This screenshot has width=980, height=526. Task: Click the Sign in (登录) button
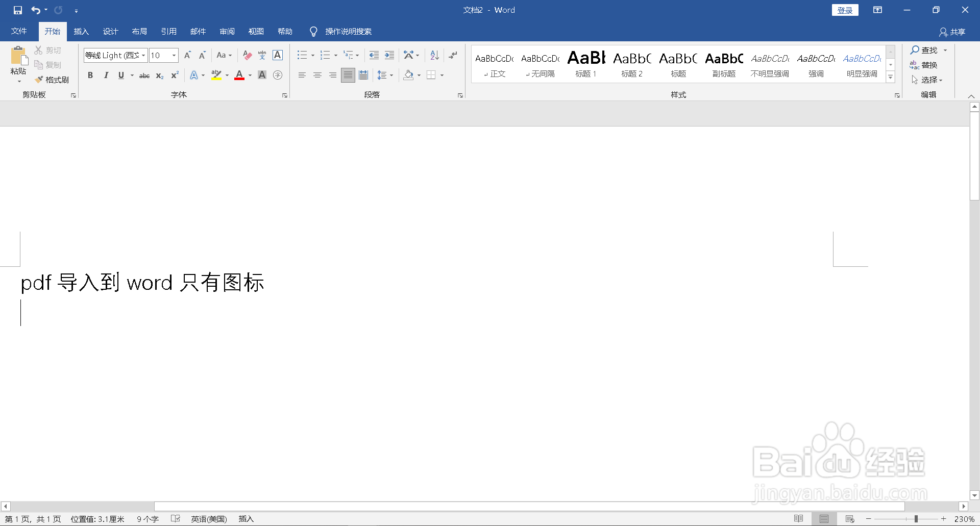[845, 10]
